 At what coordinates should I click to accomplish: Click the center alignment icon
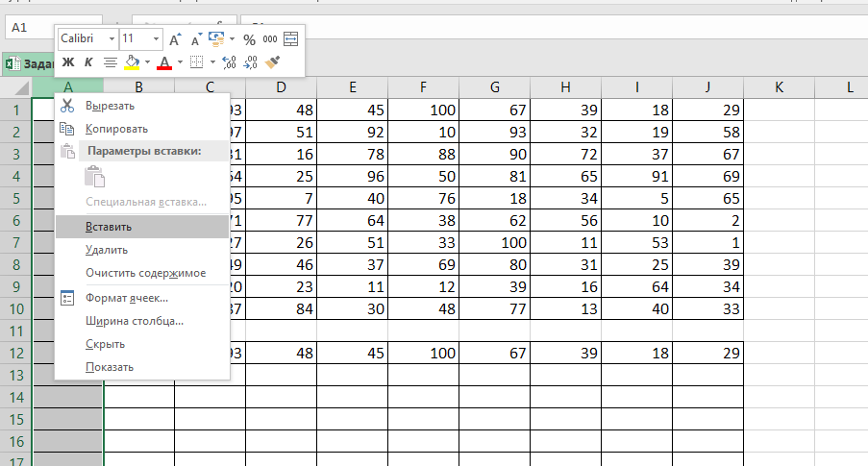[111, 62]
